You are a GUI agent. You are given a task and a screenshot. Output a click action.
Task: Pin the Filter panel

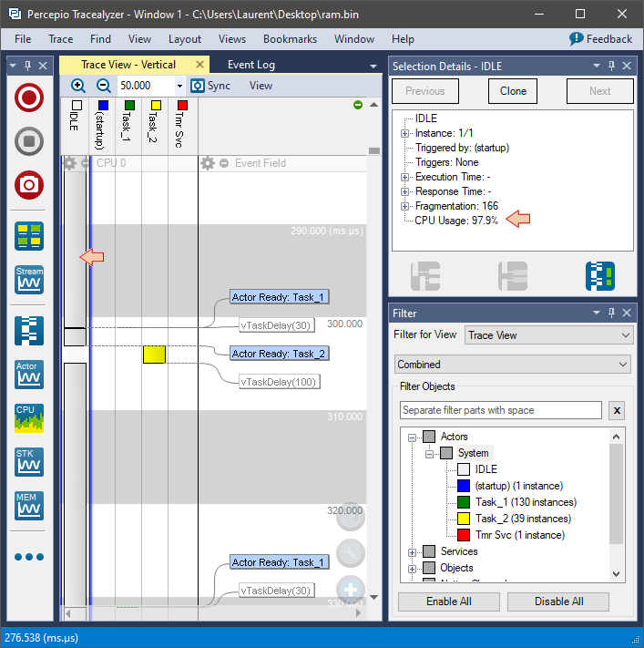pos(611,313)
